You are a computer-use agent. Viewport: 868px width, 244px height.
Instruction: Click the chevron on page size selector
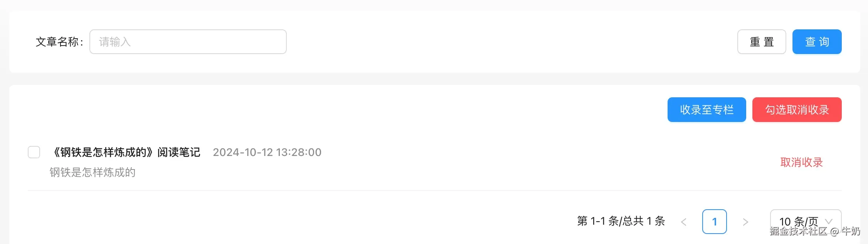828,221
